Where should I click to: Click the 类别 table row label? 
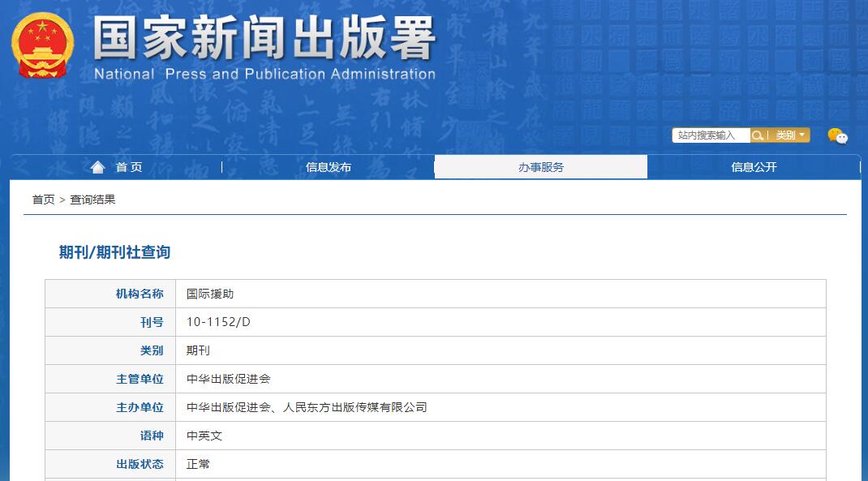[152, 350]
